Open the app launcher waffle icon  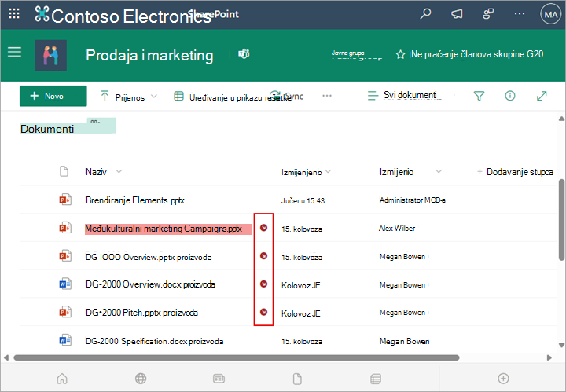point(14,14)
